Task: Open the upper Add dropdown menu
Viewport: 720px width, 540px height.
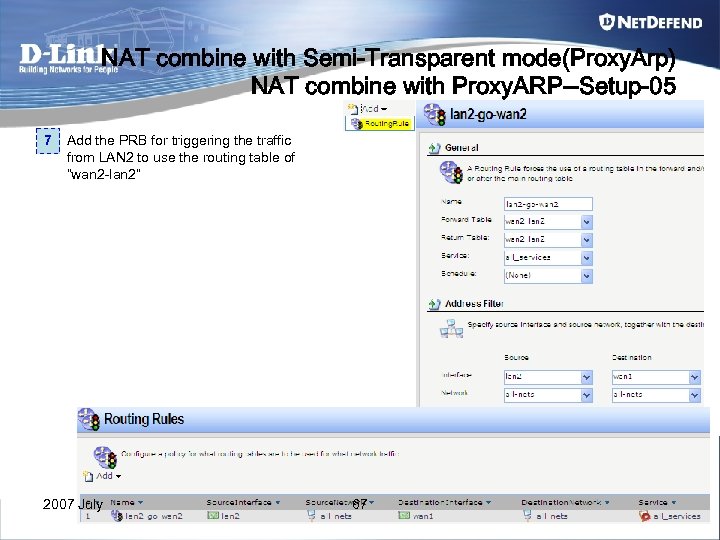Action: click(373, 109)
